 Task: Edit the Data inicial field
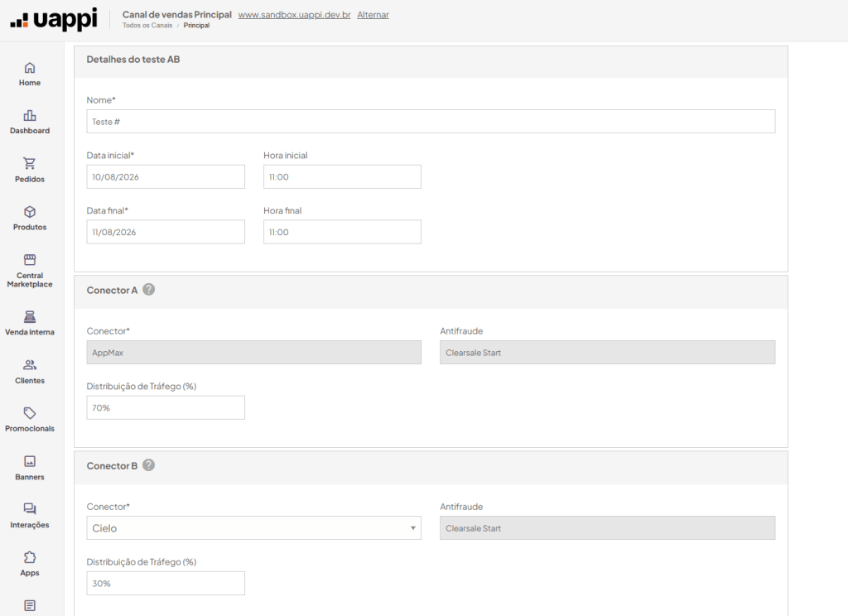point(166,177)
